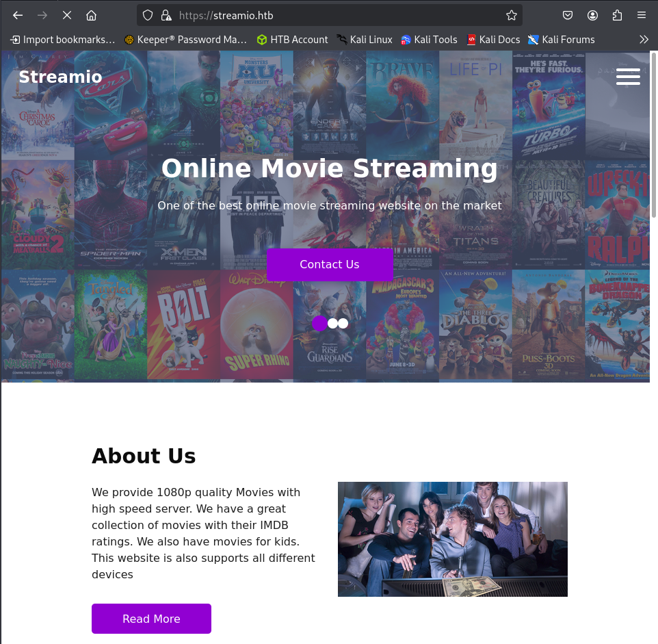Open the Pocket save icon
Image resolution: width=658 pixels, height=644 pixels.
(568, 15)
